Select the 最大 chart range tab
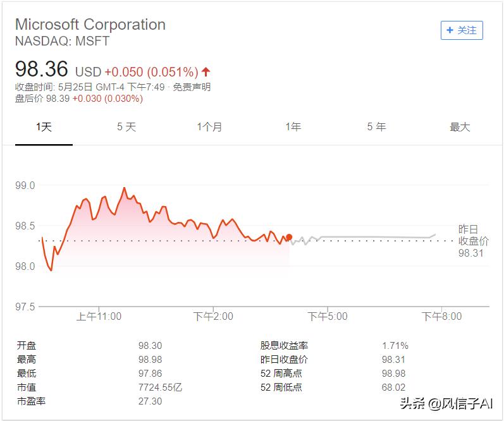The image size is (504, 421). [460, 127]
